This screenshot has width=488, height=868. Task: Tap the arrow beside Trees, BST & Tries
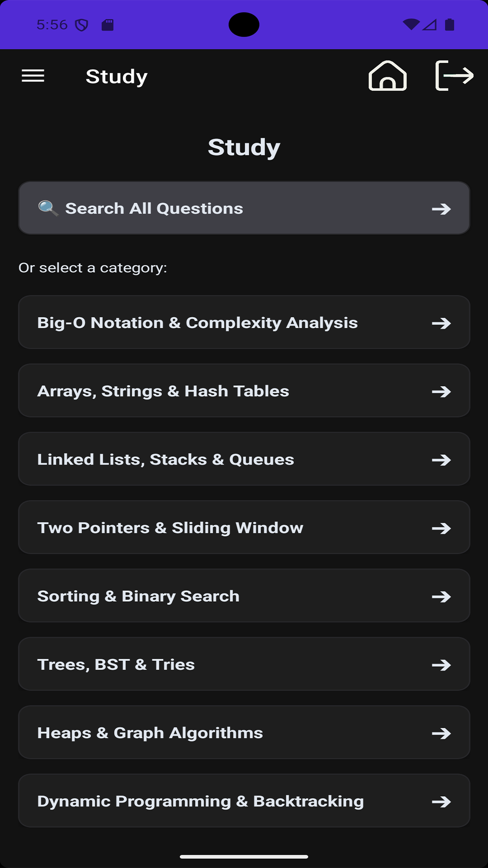pos(441,665)
